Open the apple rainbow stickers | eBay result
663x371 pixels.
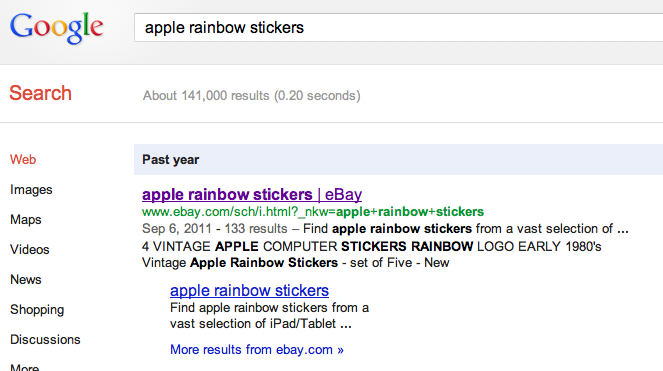pyautogui.click(x=252, y=195)
